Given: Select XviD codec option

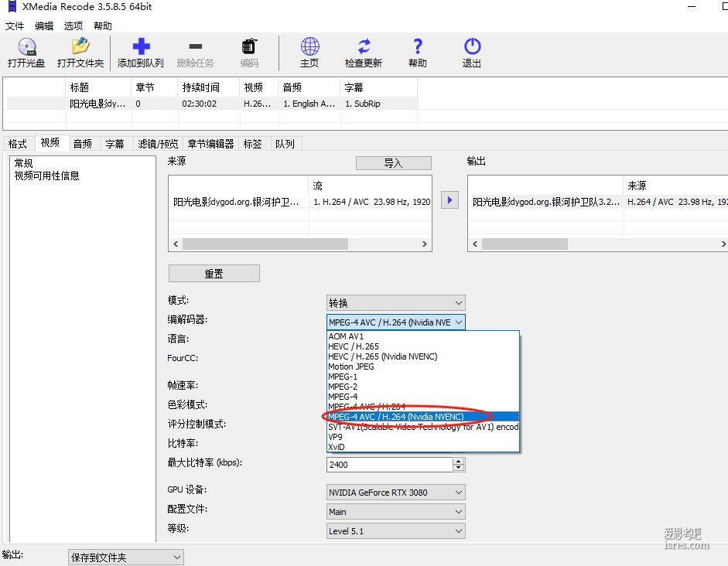Looking at the screenshot, I should tap(423, 447).
